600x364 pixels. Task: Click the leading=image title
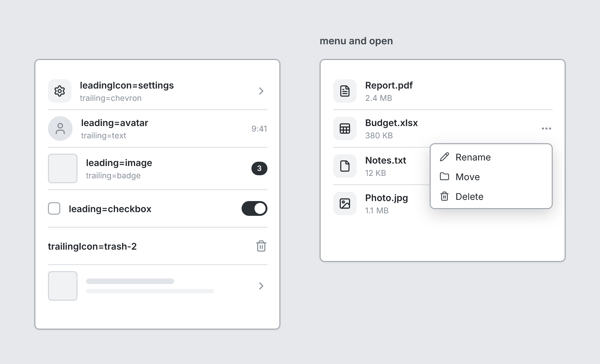119,163
